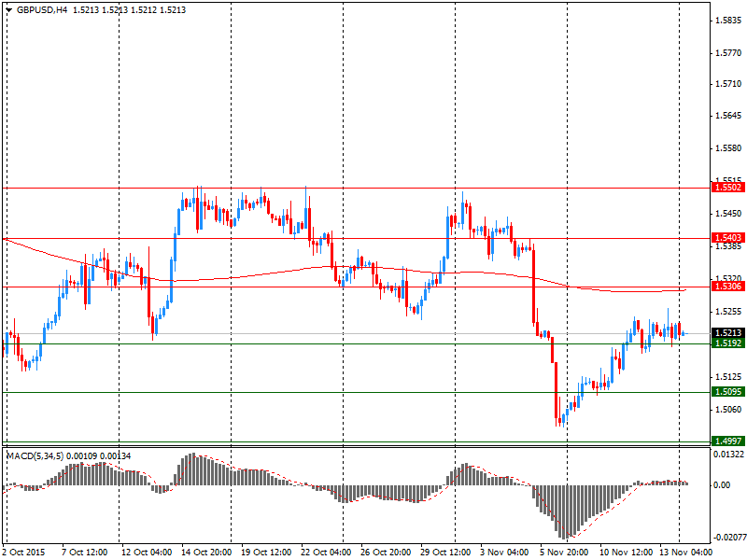Select the 1.5645 price scale value

click(x=729, y=116)
